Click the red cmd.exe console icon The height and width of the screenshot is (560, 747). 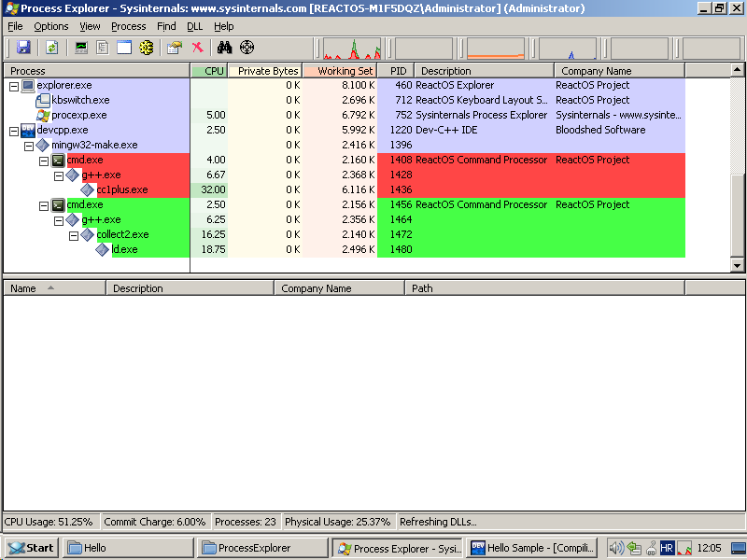(58, 160)
